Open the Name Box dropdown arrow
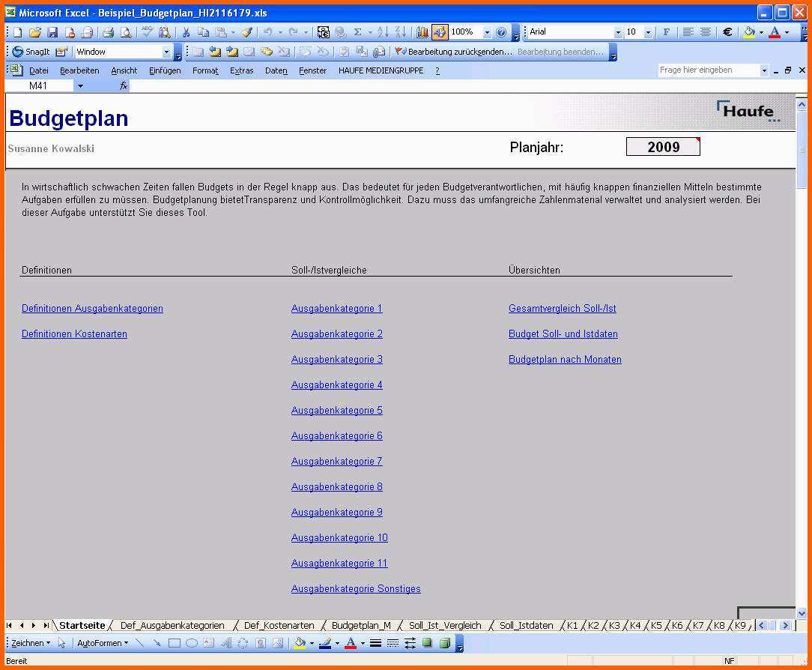Viewport: 812px width, 670px height. click(x=80, y=86)
